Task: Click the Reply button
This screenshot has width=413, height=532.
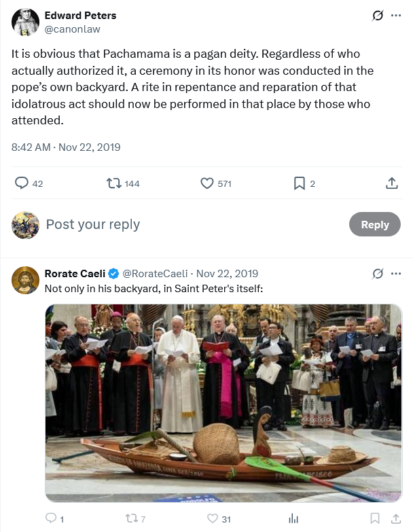Action: point(374,225)
